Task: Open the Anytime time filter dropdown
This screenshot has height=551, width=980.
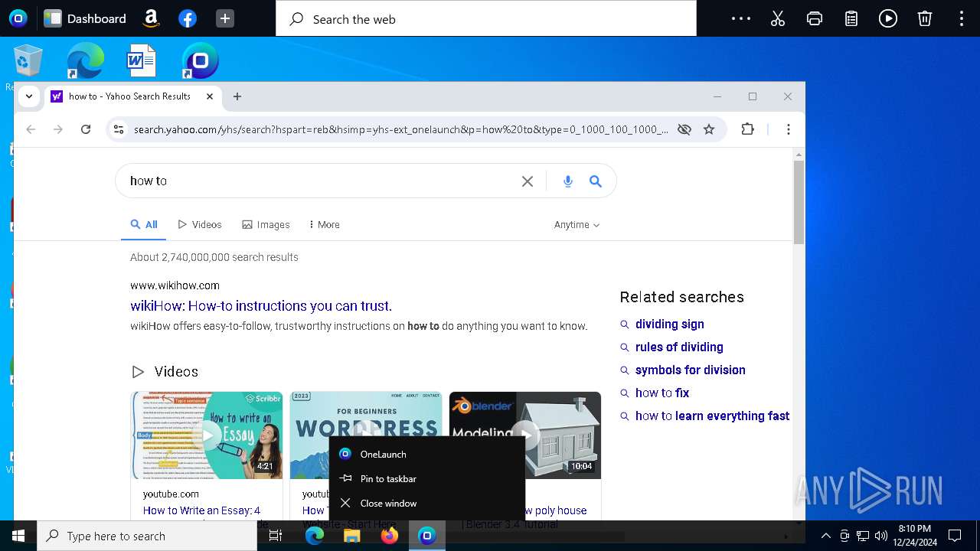Action: [577, 225]
